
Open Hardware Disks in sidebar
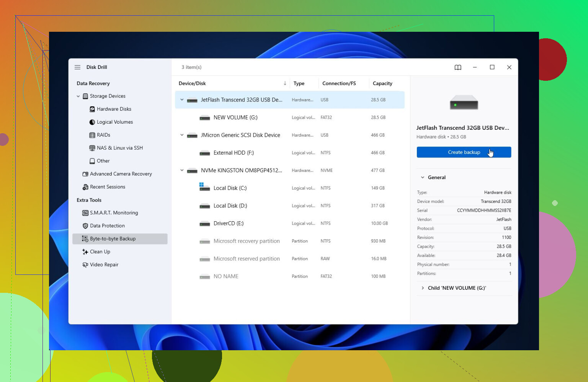click(114, 109)
